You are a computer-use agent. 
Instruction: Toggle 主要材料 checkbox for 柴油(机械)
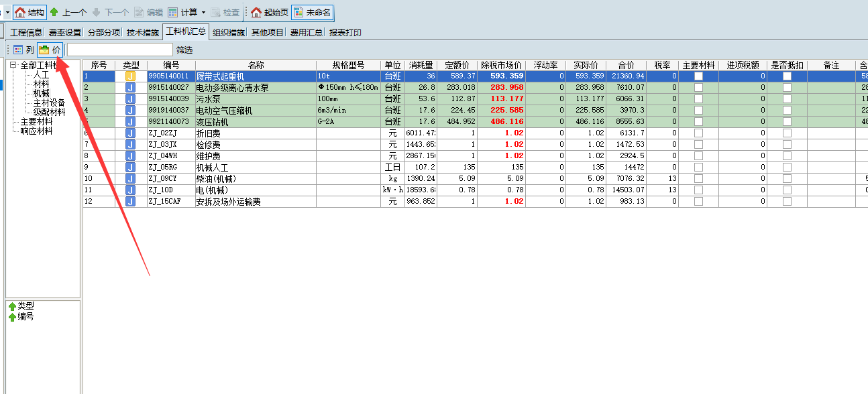(x=698, y=179)
